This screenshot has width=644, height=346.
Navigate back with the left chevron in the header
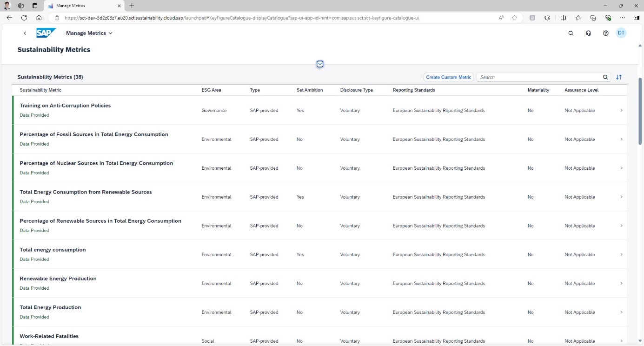[x=25, y=33]
